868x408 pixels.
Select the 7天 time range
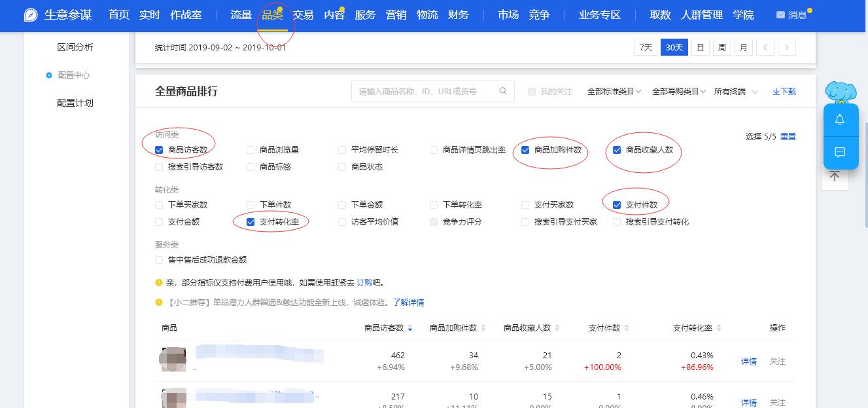click(646, 47)
